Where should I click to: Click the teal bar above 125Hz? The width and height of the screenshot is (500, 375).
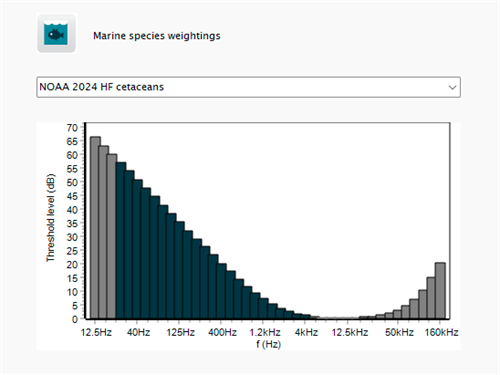179,270
